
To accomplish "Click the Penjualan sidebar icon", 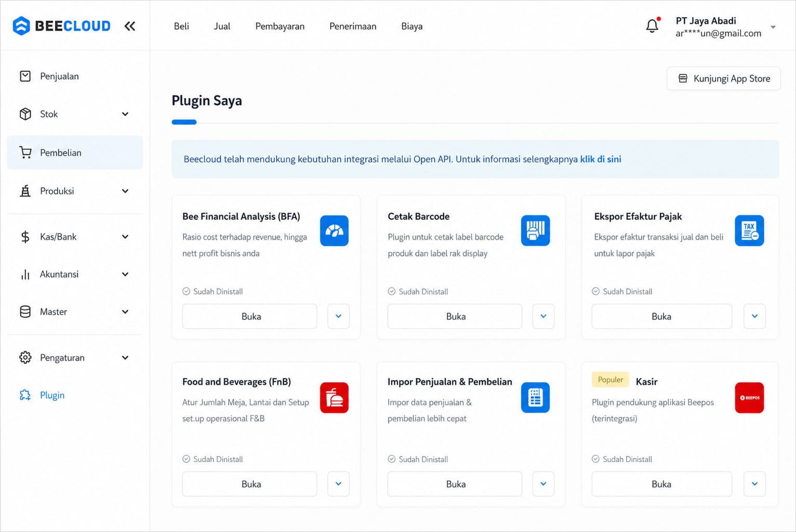I will 25,76.
